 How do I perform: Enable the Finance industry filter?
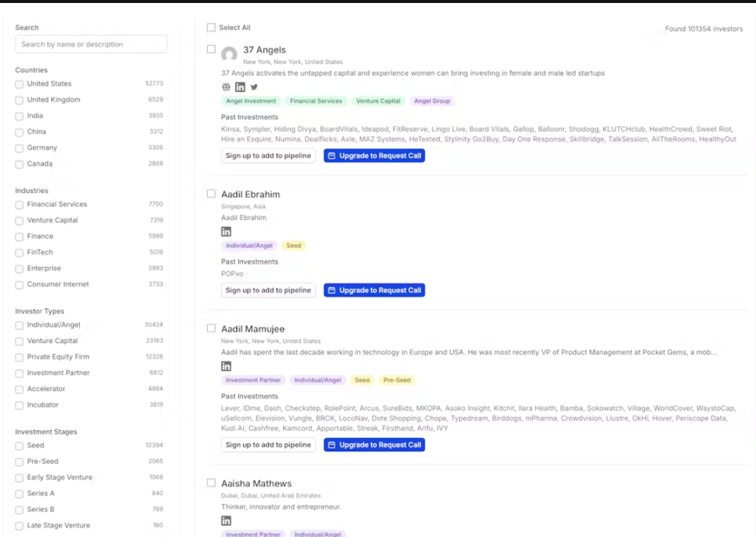tap(19, 237)
